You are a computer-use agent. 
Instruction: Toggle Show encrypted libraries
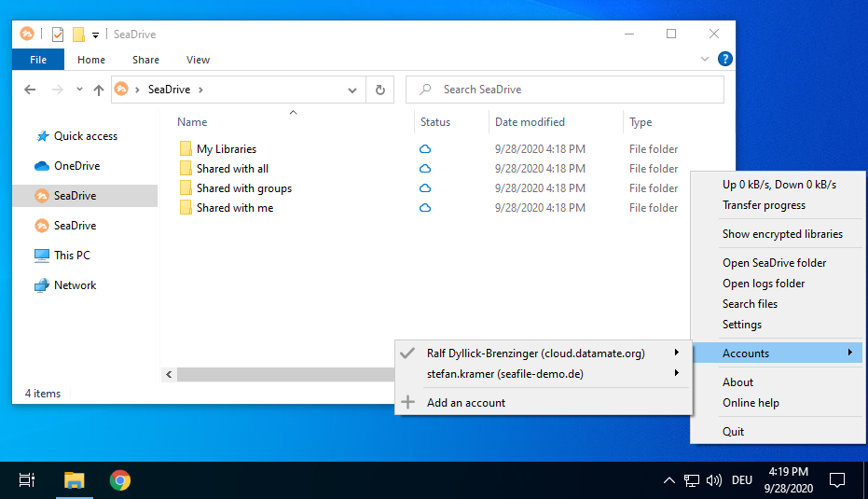point(782,234)
